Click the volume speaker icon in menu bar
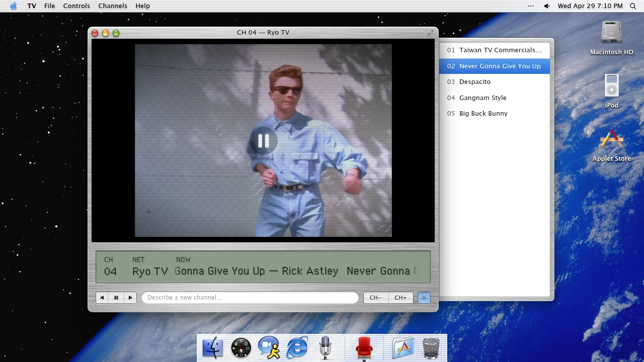This screenshot has height=362, width=644. [x=547, y=6]
